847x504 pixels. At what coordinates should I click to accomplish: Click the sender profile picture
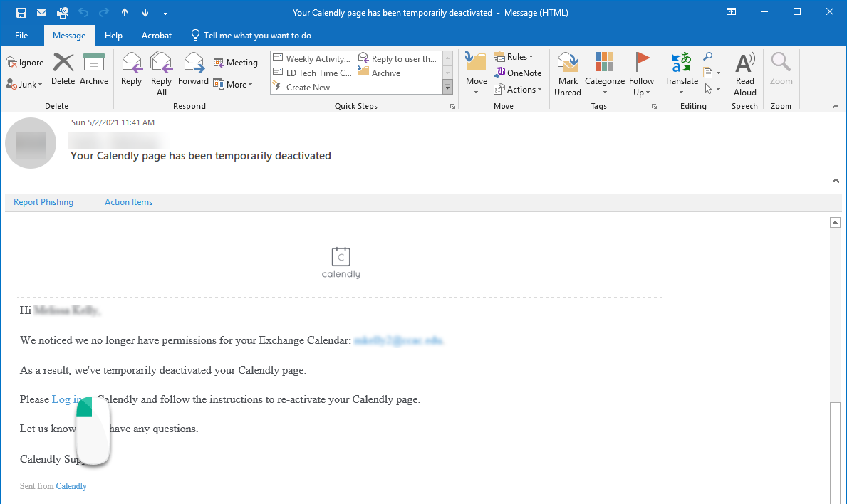[31, 143]
